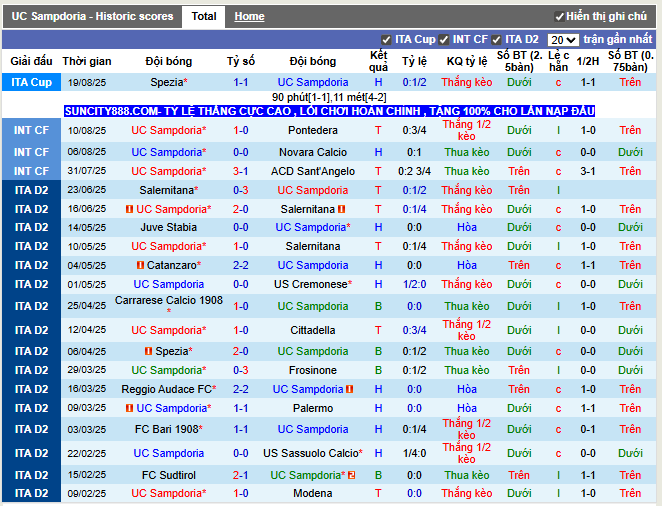Viewport: 662px width, 506px height.
Task: Open Spezia team link on 19/08/25 row
Action: click(167, 82)
